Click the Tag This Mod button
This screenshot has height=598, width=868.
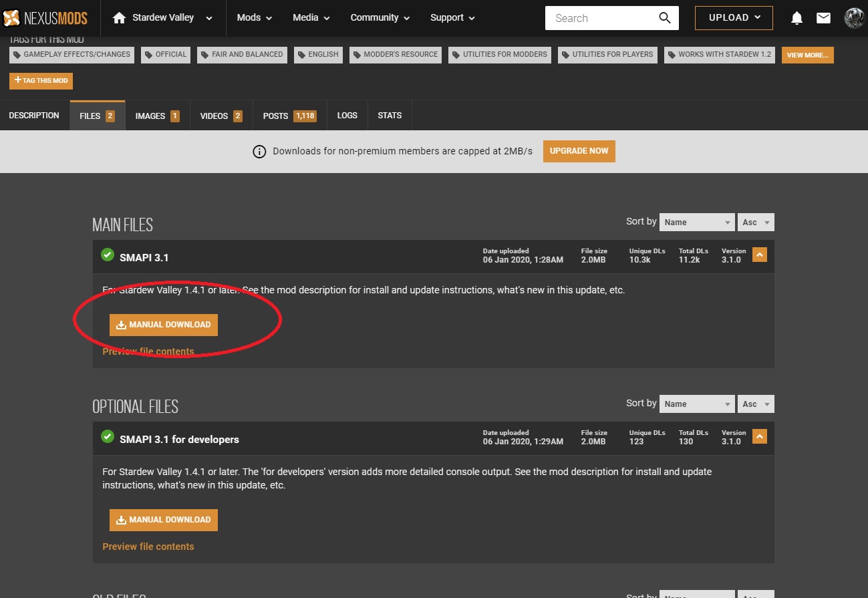(x=41, y=81)
